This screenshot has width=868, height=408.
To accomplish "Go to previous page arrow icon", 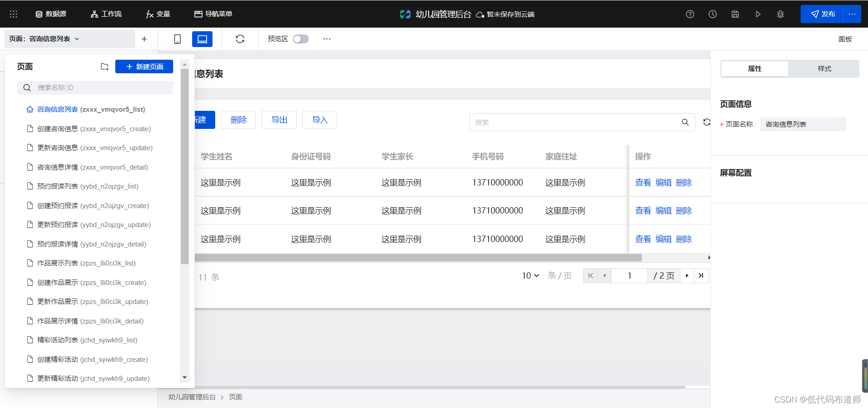I will (x=604, y=275).
